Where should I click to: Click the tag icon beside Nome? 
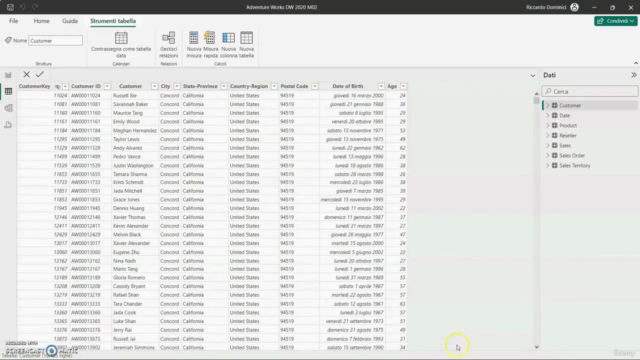[8, 40]
